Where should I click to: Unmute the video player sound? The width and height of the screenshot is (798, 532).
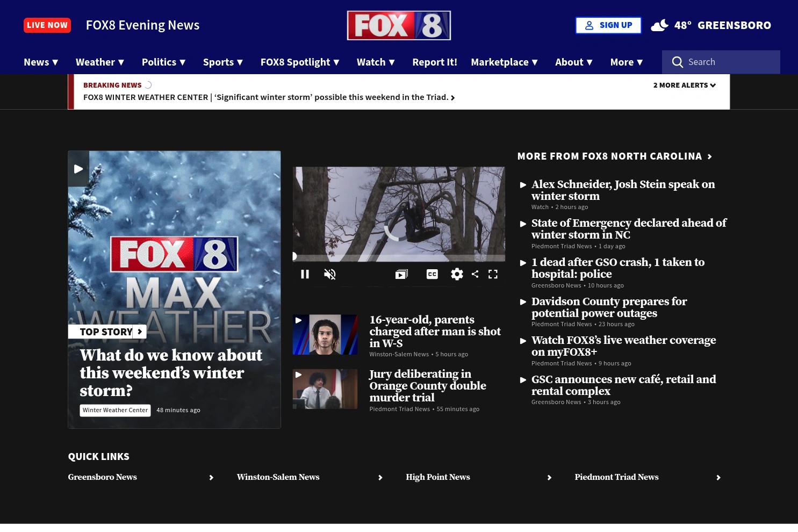(x=330, y=274)
